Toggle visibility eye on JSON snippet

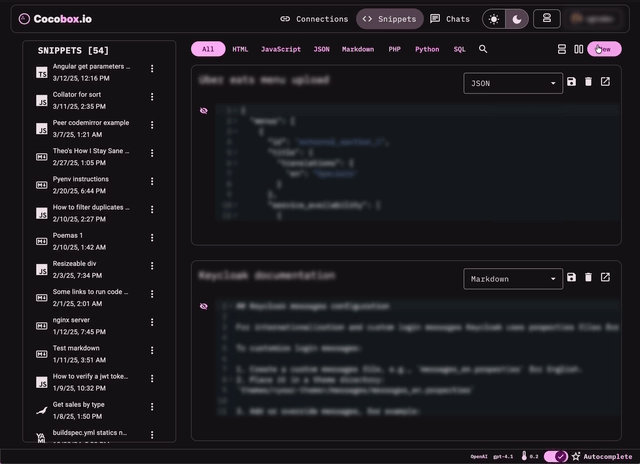204,111
